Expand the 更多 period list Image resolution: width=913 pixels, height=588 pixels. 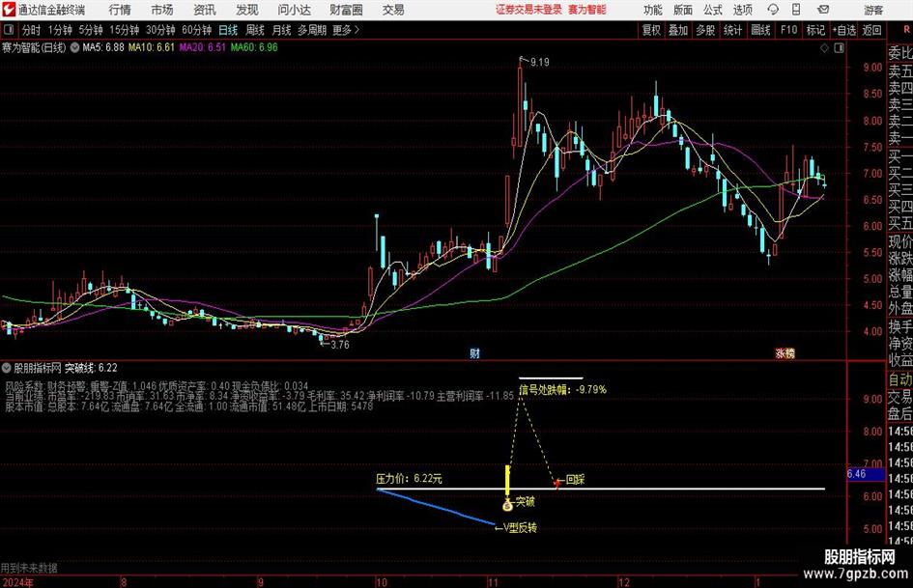point(347,30)
